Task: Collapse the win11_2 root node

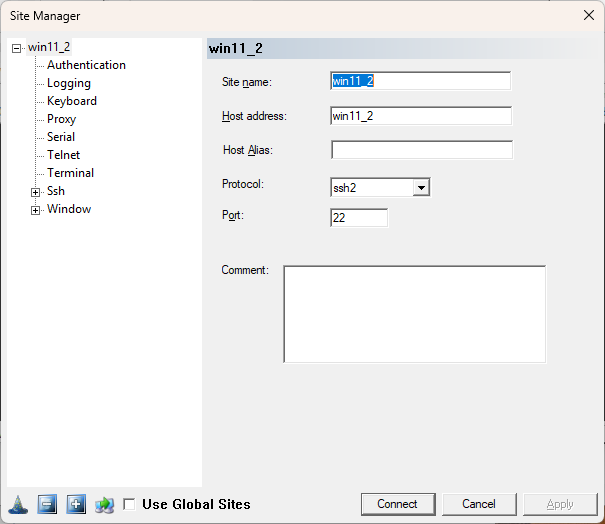Action: [16, 48]
